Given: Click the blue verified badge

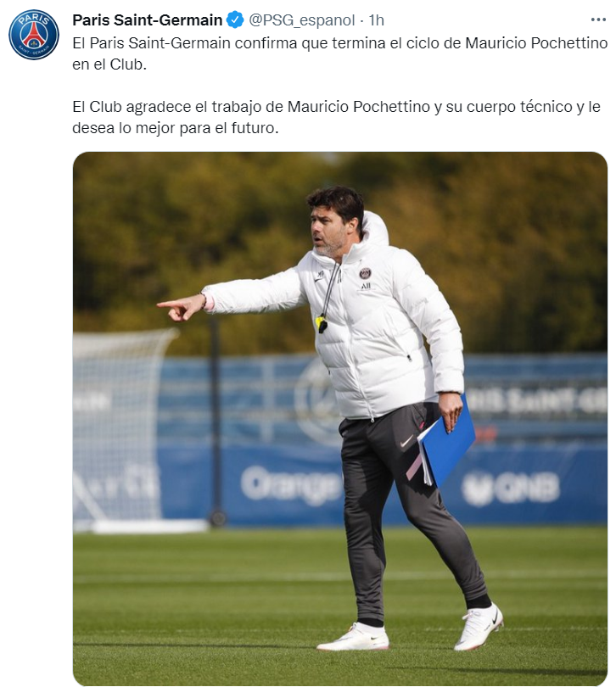Looking at the screenshot, I should 235,20.
